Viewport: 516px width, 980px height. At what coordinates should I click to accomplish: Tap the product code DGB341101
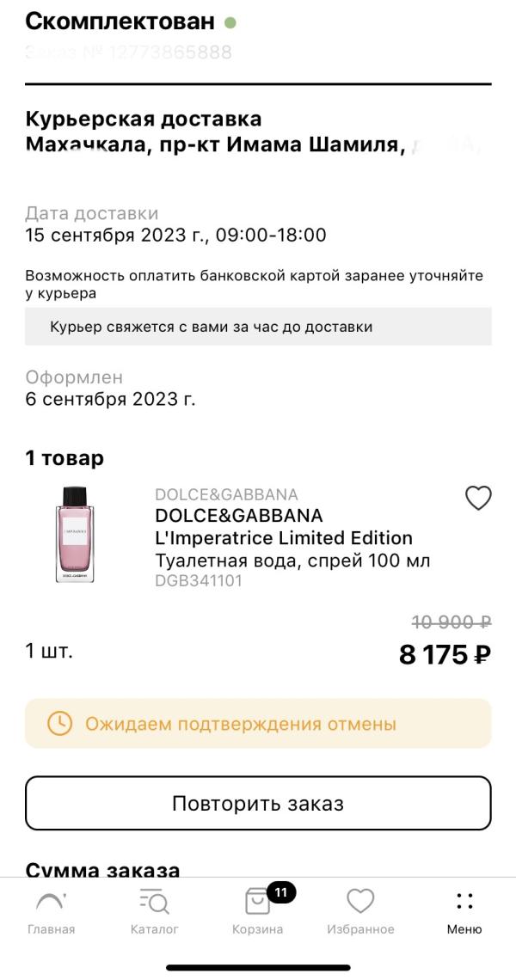click(x=199, y=580)
